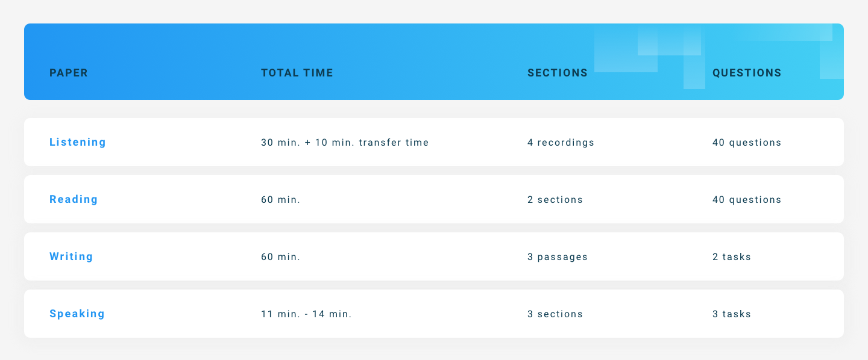This screenshot has width=868, height=360.
Task: Click the PAPER column header
Action: (69, 73)
